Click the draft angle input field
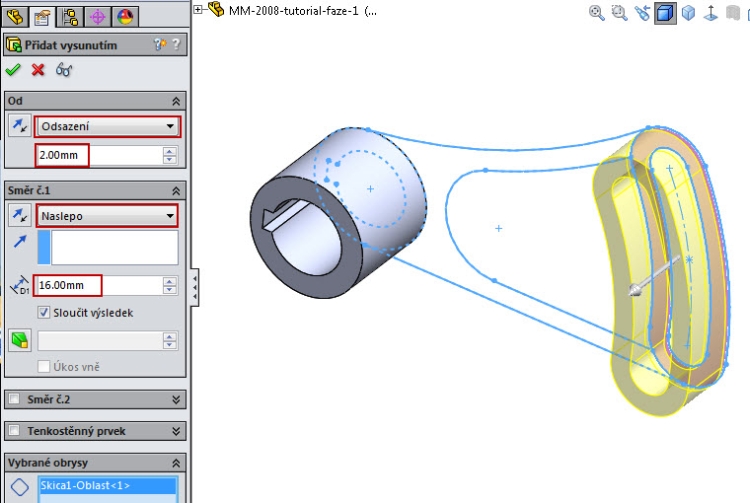The width and height of the screenshot is (750, 503). pyautogui.click(x=100, y=341)
